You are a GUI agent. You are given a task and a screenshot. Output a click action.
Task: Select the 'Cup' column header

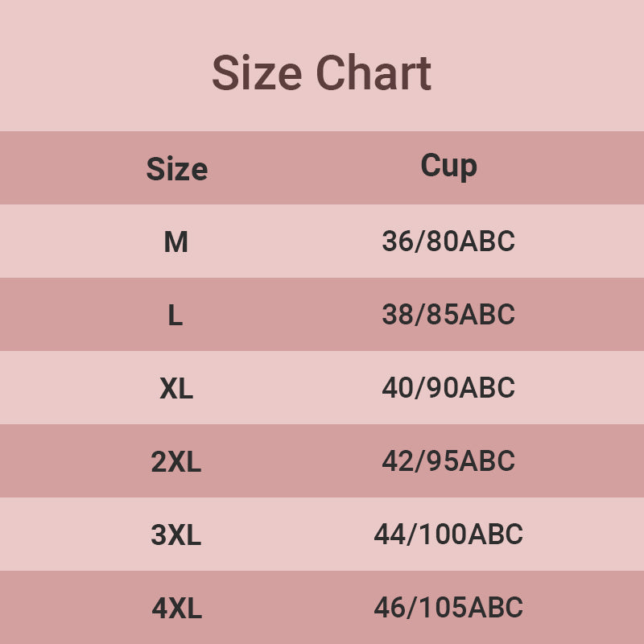coord(448,166)
